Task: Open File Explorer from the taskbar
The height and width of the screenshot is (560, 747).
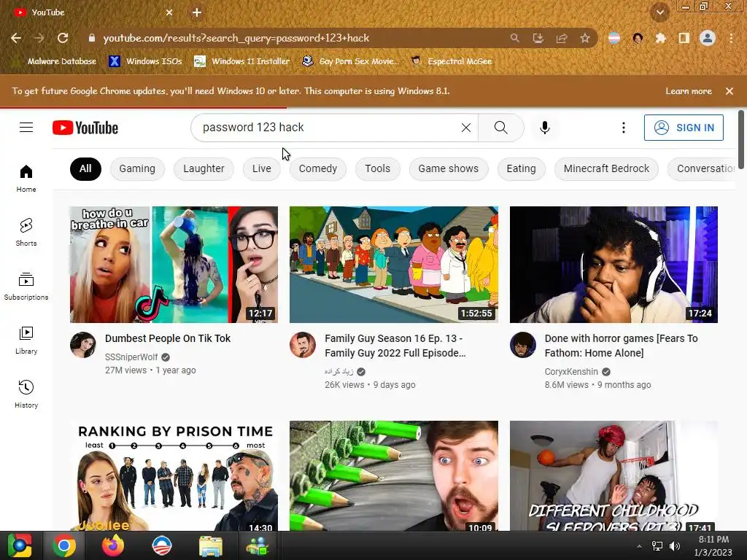Action: (211, 545)
